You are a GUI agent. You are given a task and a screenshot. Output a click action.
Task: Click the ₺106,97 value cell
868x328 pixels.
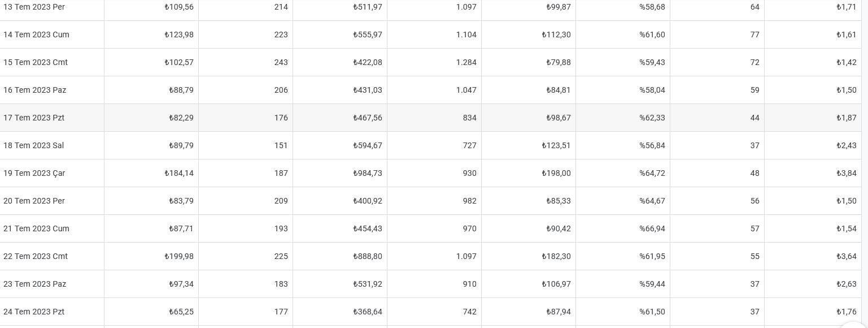(x=529, y=284)
